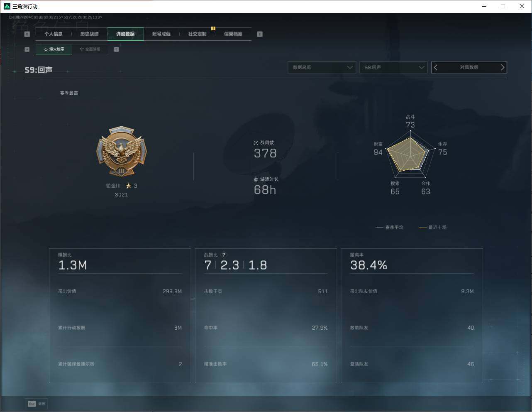Click the yellow notification badge above 社交定制
Image resolution: width=532 pixels, height=412 pixels.
[213, 28]
